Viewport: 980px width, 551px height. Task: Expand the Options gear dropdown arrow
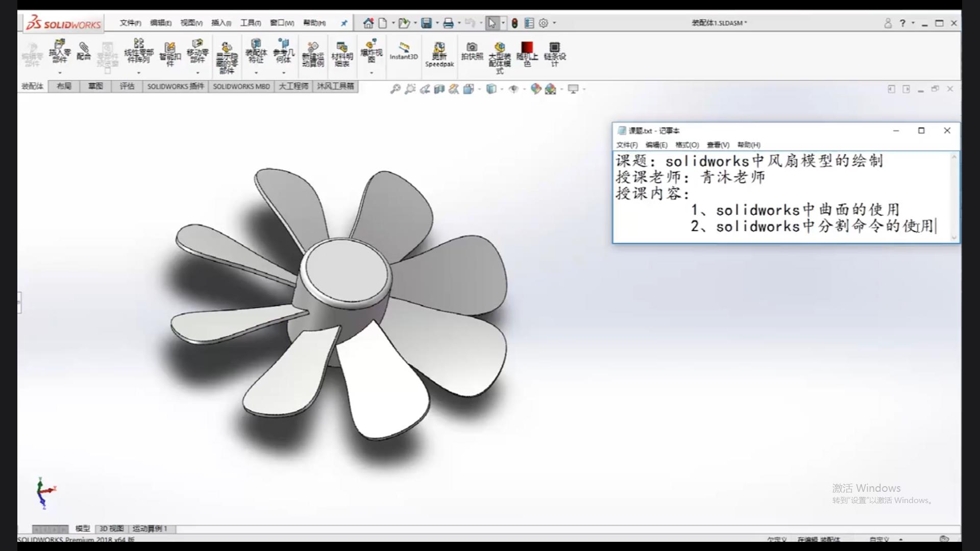tap(554, 23)
